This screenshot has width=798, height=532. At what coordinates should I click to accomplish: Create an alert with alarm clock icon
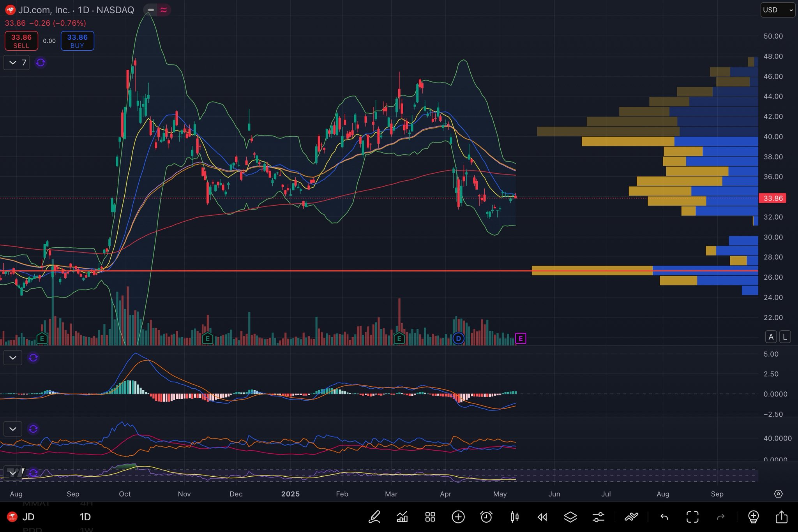point(486,517)
